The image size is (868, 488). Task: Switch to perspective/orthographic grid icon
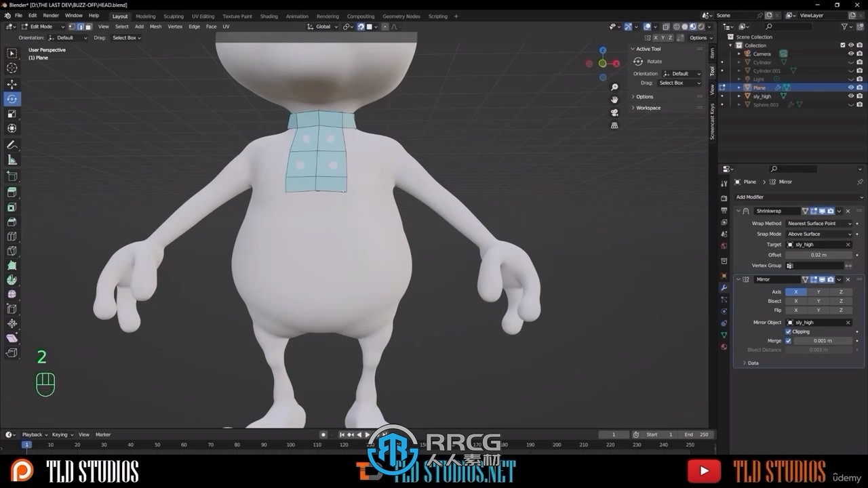(614, 125)
